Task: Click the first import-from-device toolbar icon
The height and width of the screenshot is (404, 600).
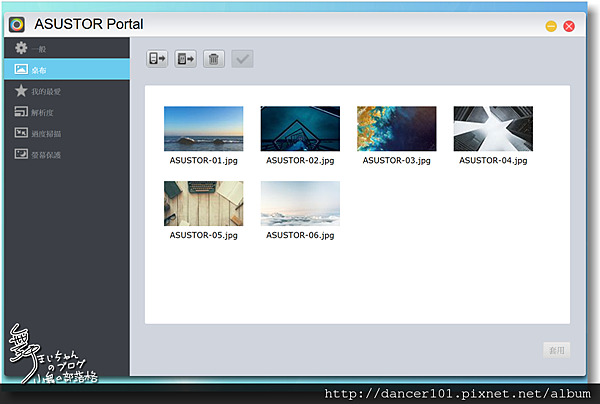Action: click(x=157, y=59)
